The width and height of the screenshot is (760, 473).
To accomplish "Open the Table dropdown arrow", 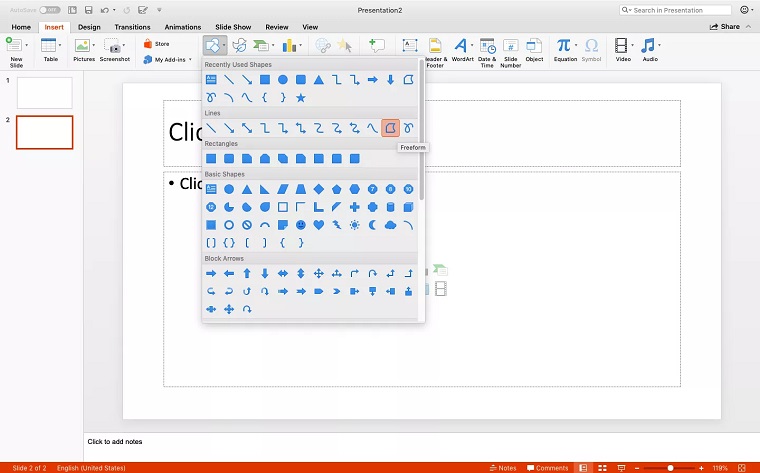I will coord(60,46).
